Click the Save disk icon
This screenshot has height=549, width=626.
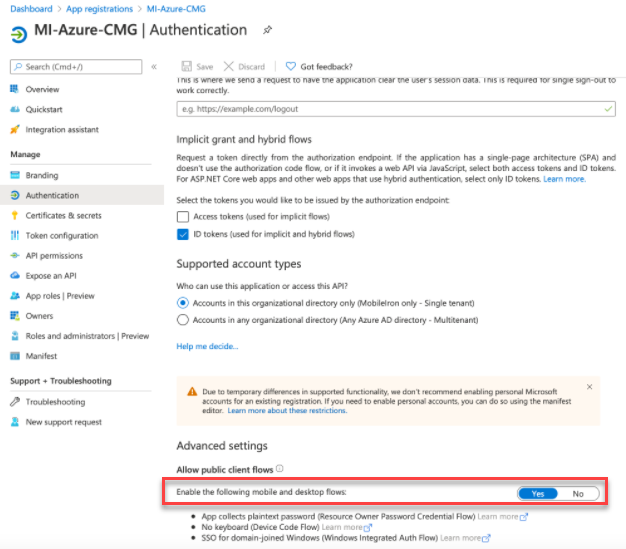(x=186, y=66)
